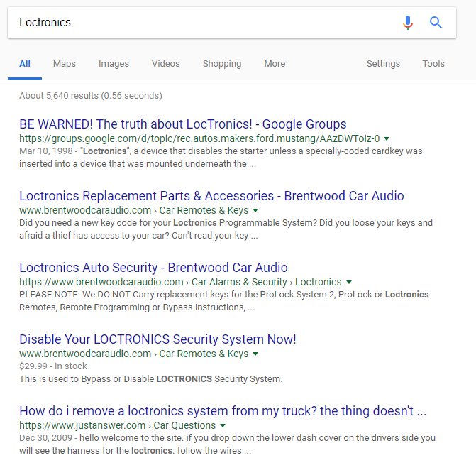Open Loctronics Replacement Parts & Accessories result
This screenshot has height=475, width=476.
211,196
